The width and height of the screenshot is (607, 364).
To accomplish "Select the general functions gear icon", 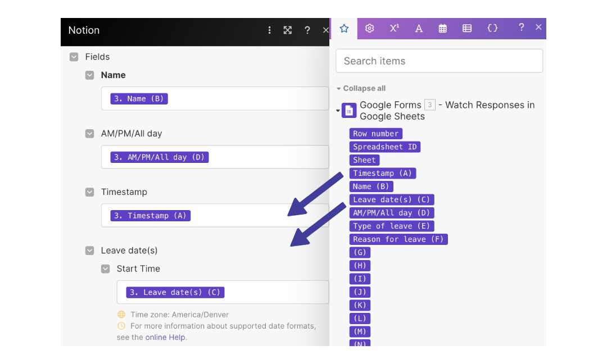I will (x=369, y=28).
